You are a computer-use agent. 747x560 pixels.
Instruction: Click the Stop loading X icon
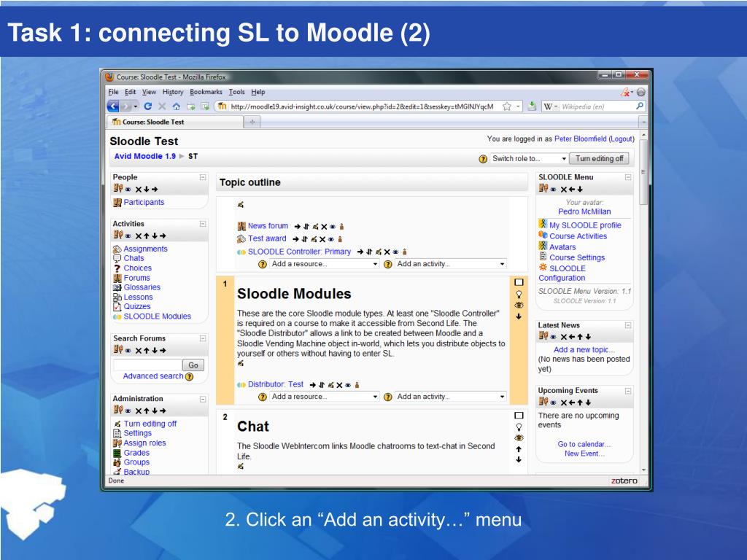(162, 106)
